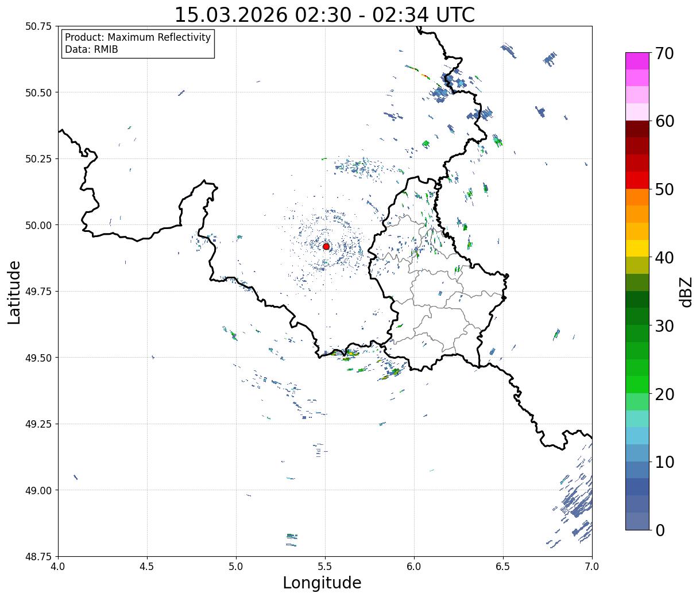Viewport: 700px width, 597px height.
Task: Click the latitude tick label '49.25'
Action: tap(38, 424)
